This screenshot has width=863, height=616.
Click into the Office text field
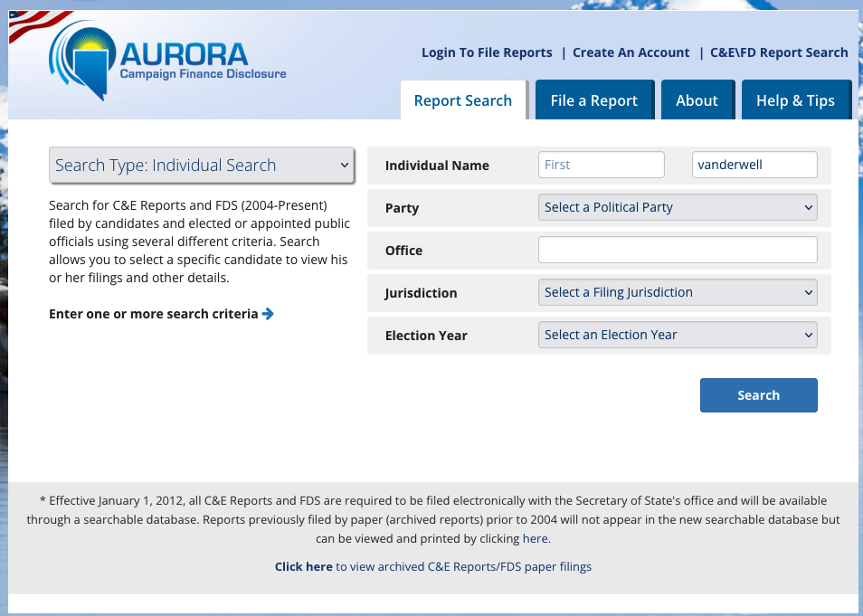pyautogui.click(x=678, y=250)
